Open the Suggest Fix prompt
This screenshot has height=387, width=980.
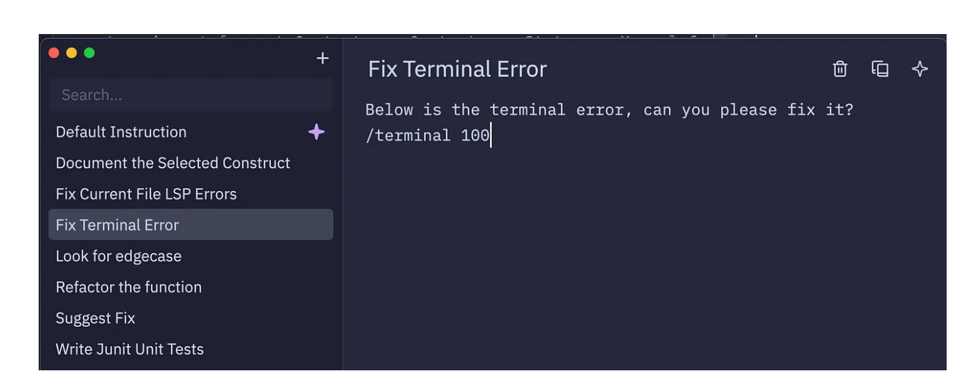(191, 318)
